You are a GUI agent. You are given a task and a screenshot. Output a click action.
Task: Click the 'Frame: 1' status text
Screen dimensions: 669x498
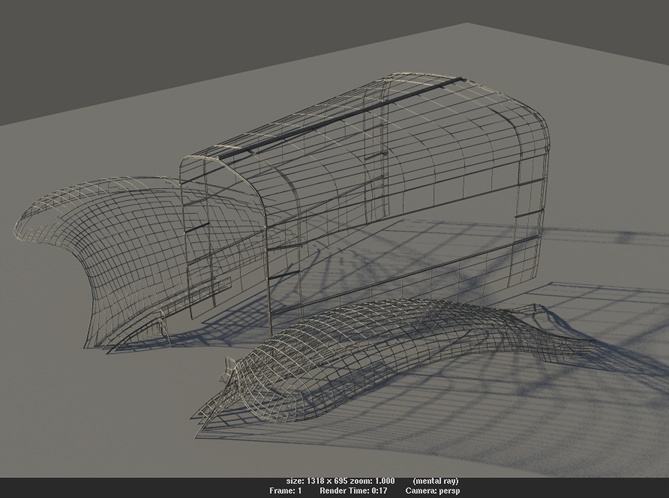point(285,491)
